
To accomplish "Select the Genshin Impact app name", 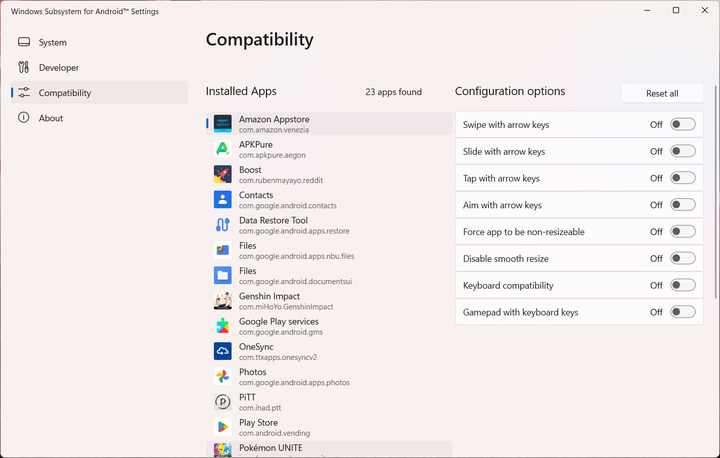I will point(269,296).
